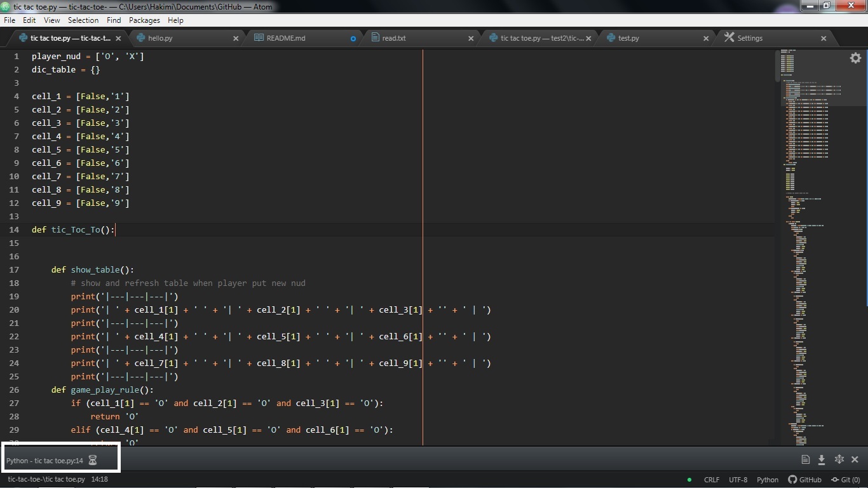
Task: Change CRLF line ending setting
Action: pos(712,480)
